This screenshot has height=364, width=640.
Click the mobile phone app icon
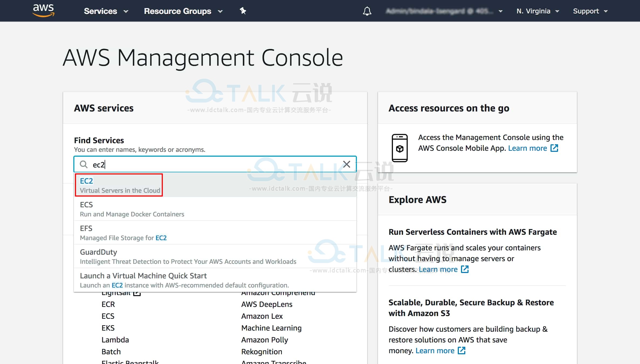[x=400, y=148]
